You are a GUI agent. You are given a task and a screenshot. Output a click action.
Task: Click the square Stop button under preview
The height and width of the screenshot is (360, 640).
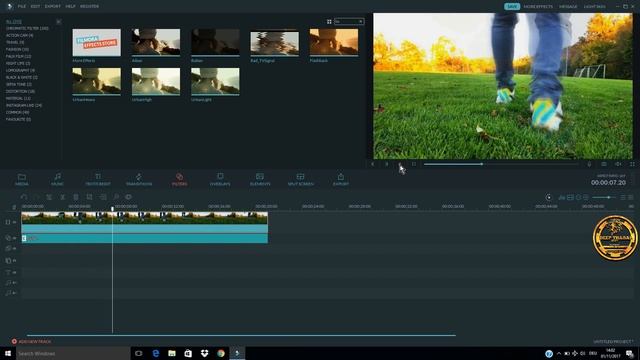pyautogui.click(x=414, y=164)
